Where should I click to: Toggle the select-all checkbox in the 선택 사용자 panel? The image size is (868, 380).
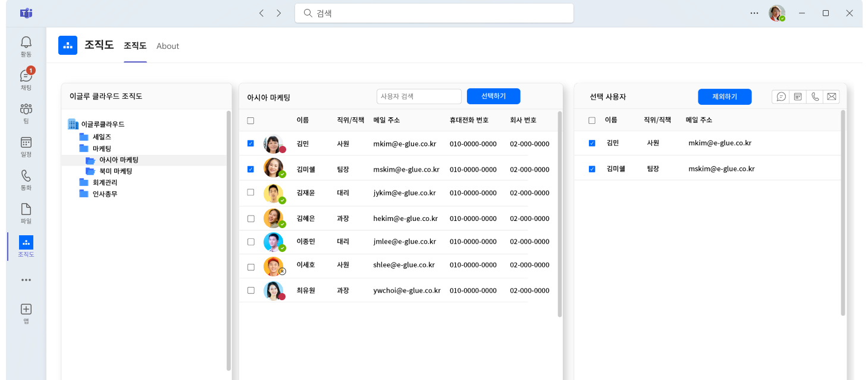(591, 120)
